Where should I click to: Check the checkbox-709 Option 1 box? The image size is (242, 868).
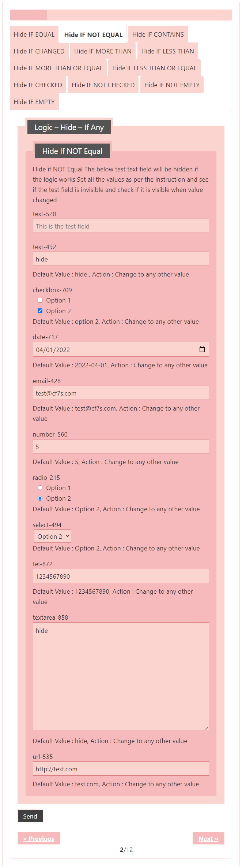click(40, 300)
